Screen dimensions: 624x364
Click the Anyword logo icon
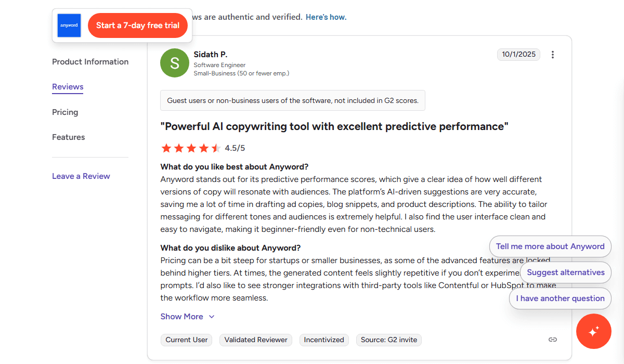pos(69,25)
